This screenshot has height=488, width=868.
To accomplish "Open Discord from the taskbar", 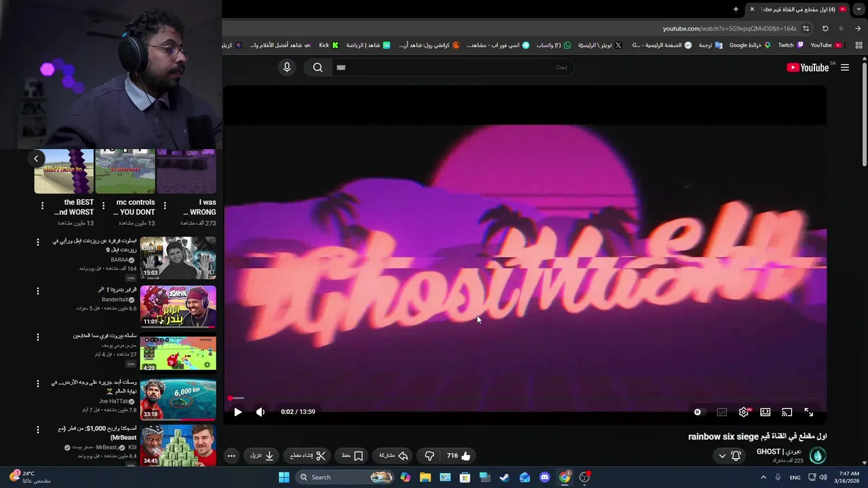I will [x=545, y=477].
